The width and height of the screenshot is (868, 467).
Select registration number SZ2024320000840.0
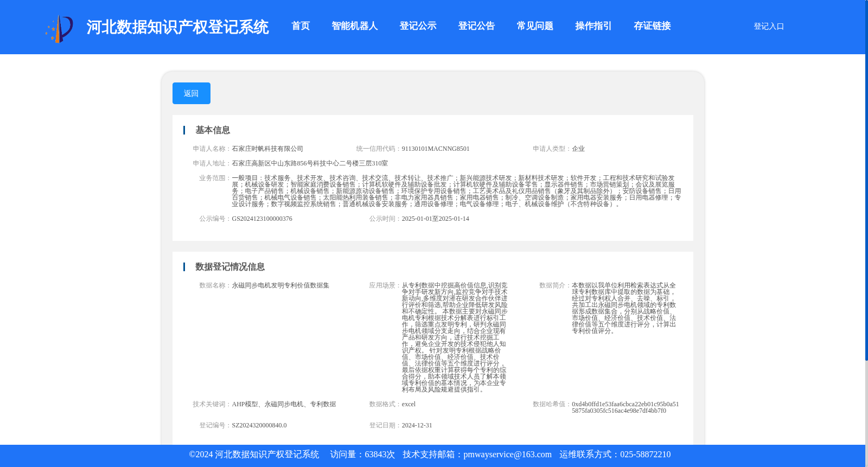[259, 425]
